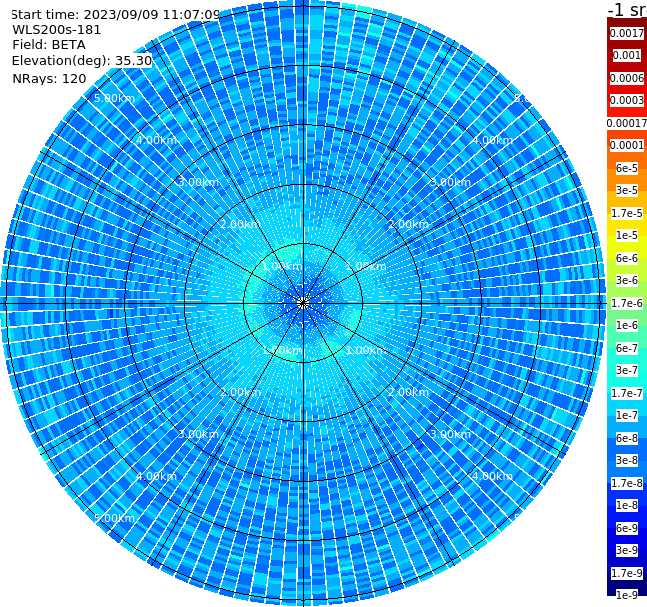Select the 3e-9 colorbar label

tap(627, 550)
